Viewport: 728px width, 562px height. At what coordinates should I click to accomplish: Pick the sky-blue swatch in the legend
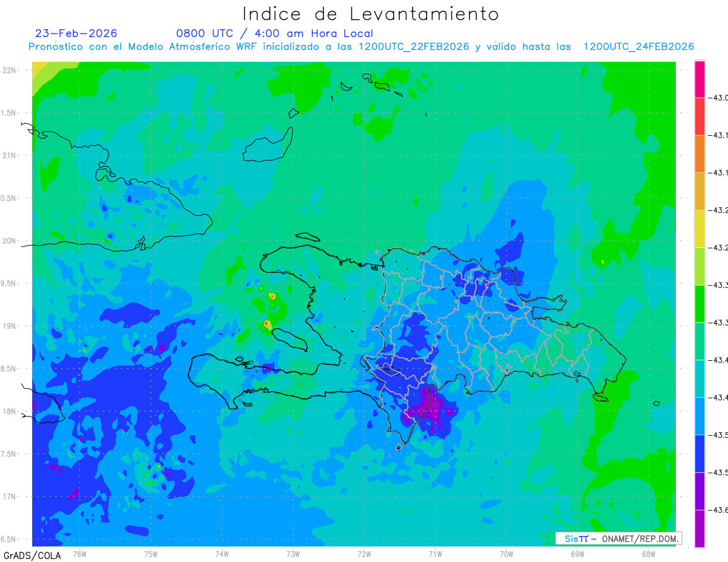coord(699,416)
